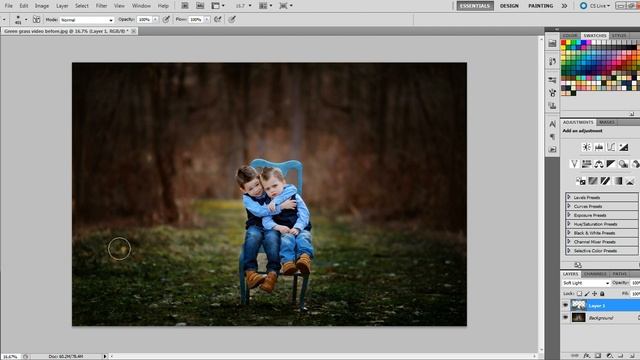Add a Curves adjustment

[611, 147]
